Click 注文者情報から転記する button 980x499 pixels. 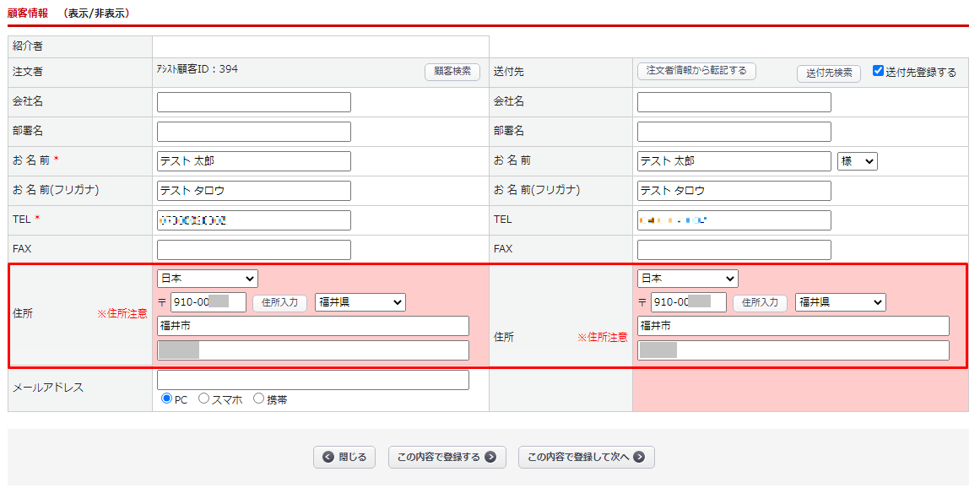(696, 71)
